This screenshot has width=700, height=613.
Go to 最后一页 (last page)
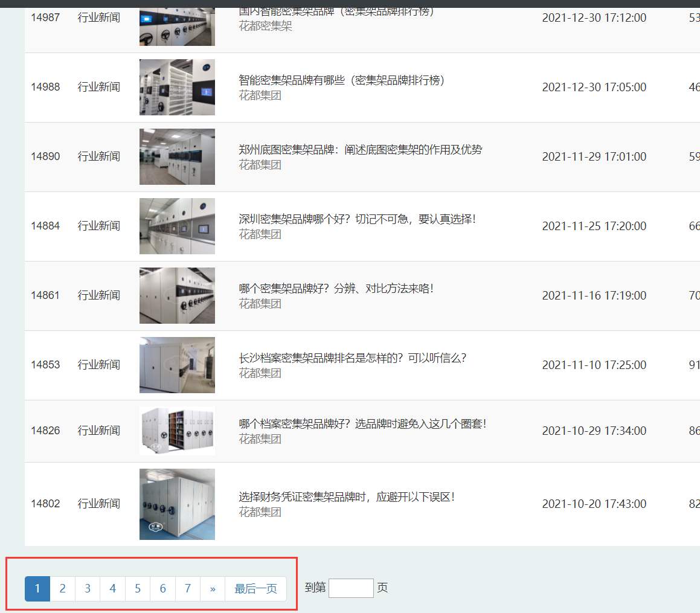point(255,588)
